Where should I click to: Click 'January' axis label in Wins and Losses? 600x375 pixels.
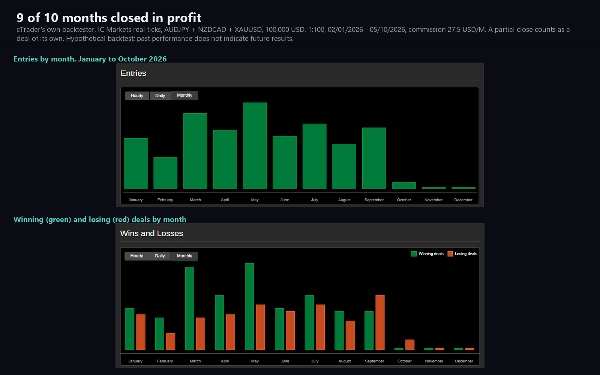(x=135, y=361)
